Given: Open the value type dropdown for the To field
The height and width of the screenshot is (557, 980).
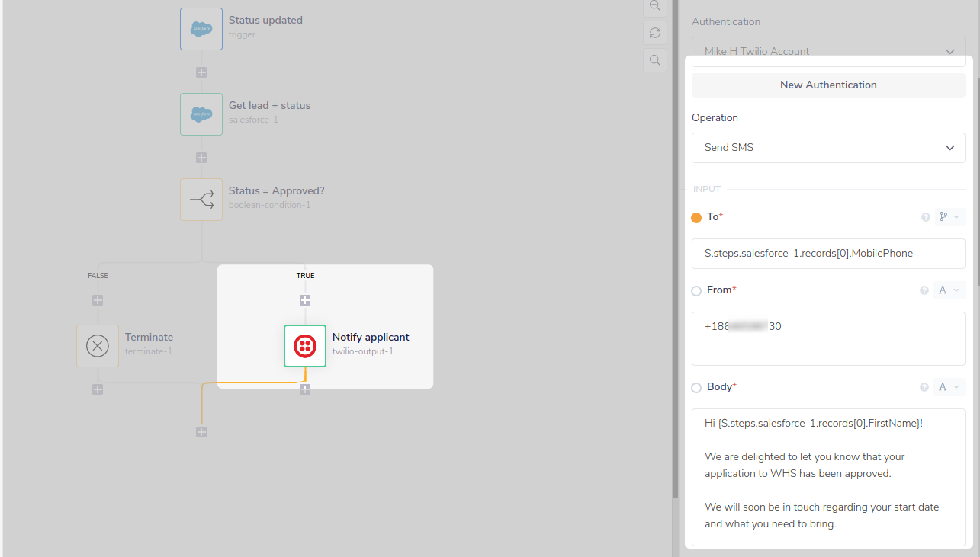Looking at the screenshot, I should pos(949,216).
